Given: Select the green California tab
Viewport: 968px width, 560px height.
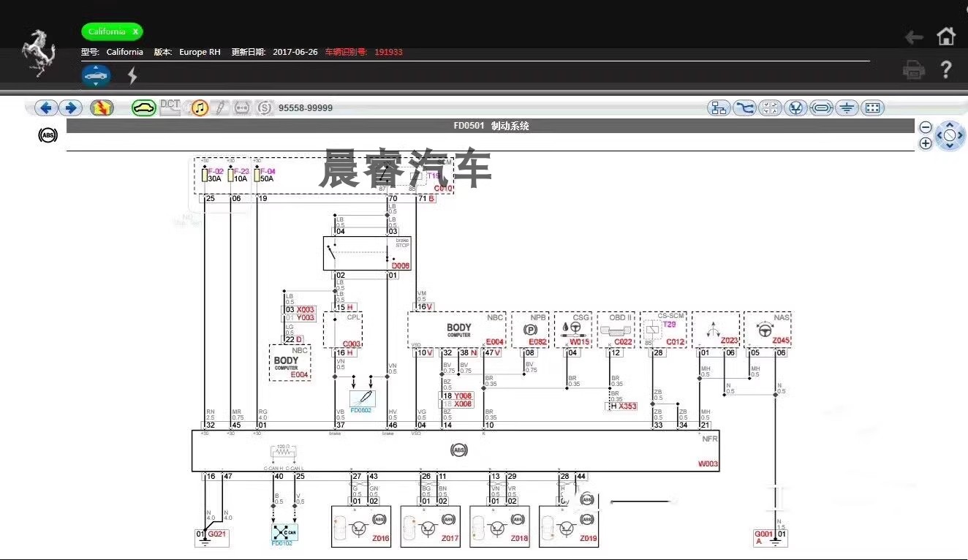Looking at the screenshot, I should [x=112, y=31].
